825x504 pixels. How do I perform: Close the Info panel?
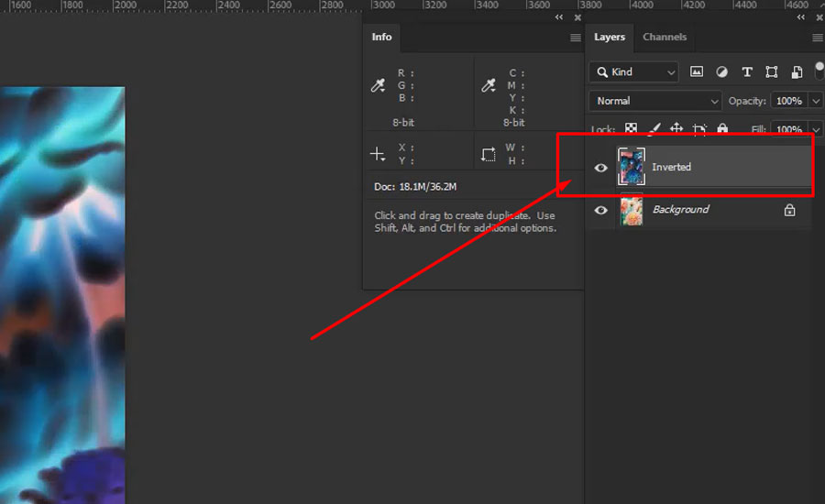click(577, 17)
